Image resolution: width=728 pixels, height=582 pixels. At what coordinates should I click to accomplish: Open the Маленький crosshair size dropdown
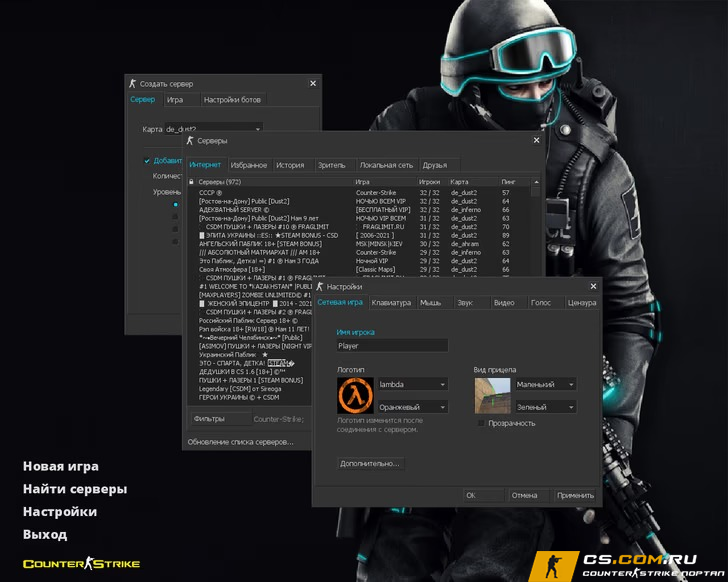pyautogui.click(x=546, y=384)
